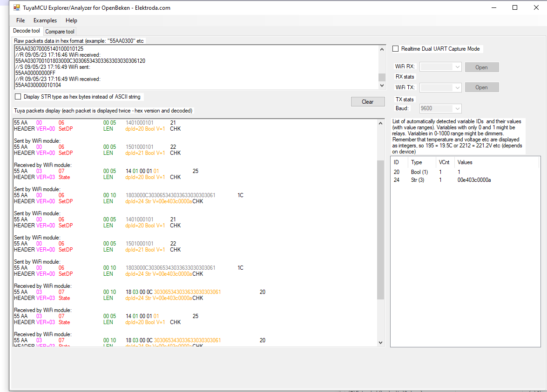547x392 pixels.
Task: Click raw line 55AA00000000FF
Action: (x=35, y=73)
